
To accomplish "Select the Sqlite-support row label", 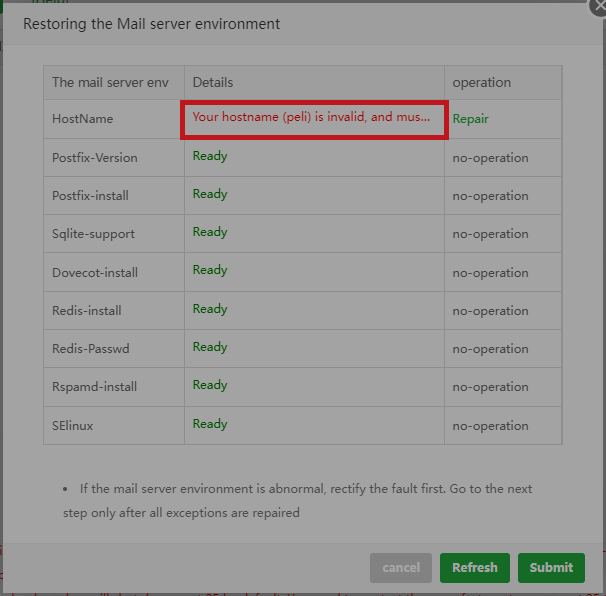I will (93, 234).
